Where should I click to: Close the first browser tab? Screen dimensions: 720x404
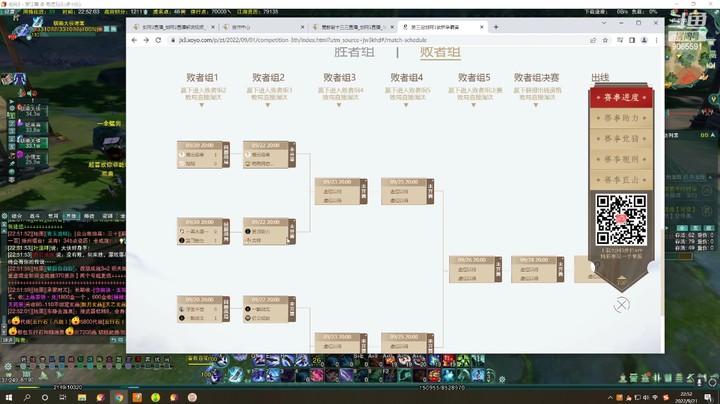pyautogui.click(x=213, y=27)
